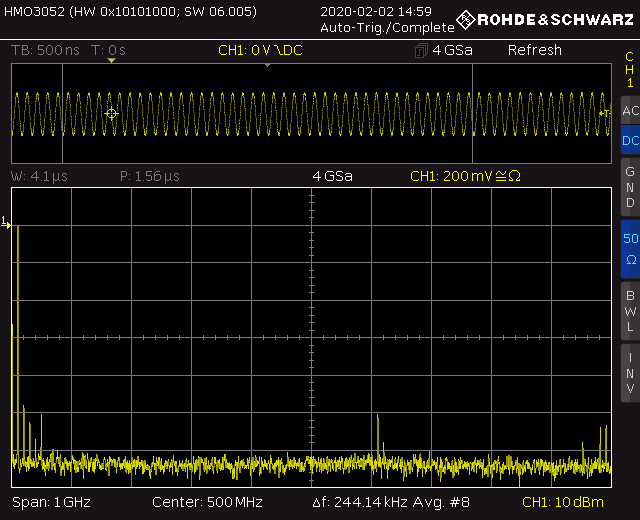Click the Refresh acquisition mode label

[x=534, y=50]
